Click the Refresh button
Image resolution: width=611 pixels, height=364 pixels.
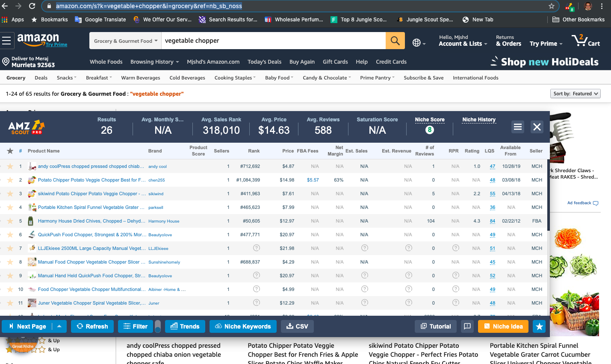(x=92, y=326)
